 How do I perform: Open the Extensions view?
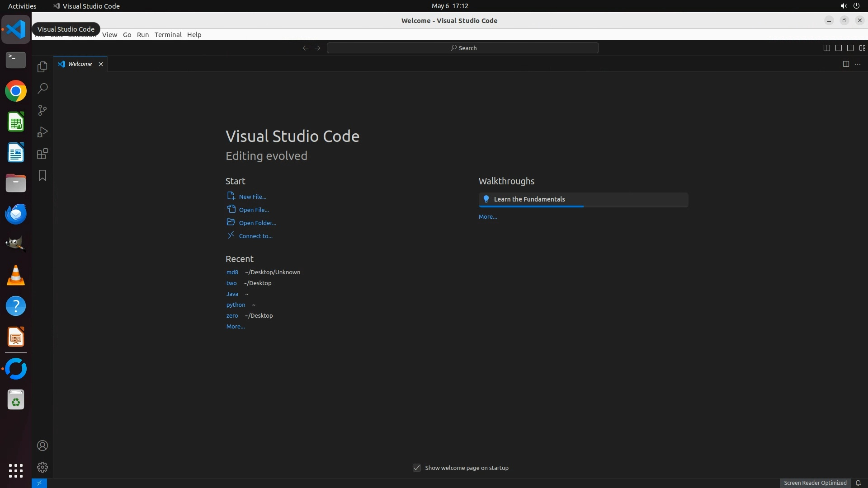(x=42, y=154)
